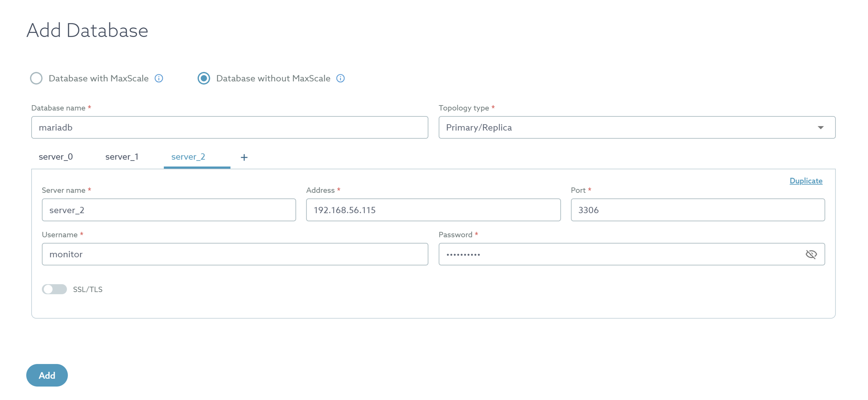The image size is (868, 400).
Task: Open the Topology type dropdown
Action: pos(631,128)
